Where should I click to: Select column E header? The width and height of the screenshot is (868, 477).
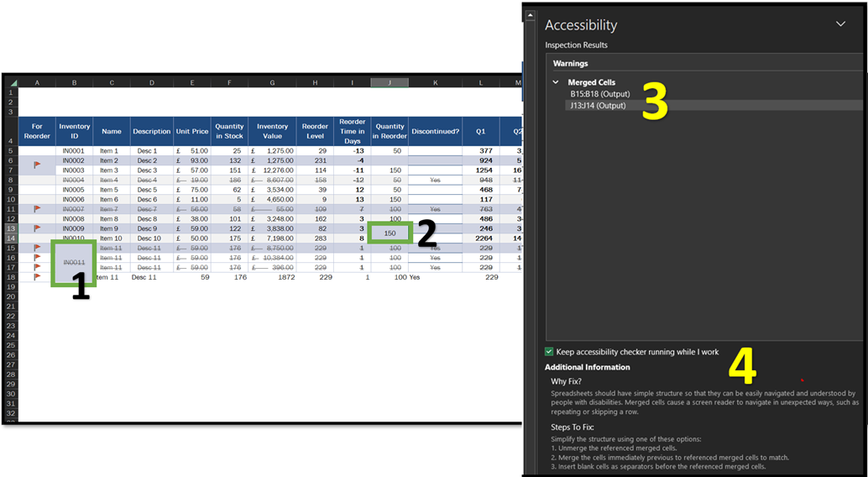tap(192, 83)
